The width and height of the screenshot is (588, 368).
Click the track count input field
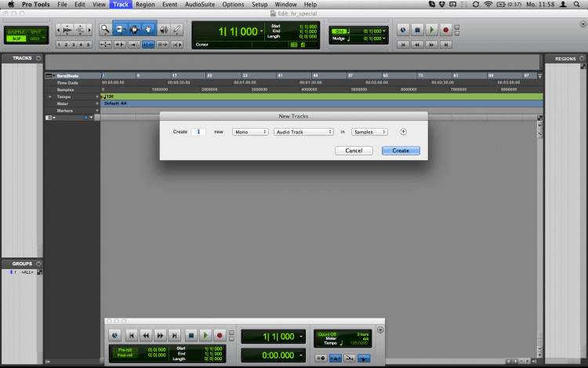[x=199, y=132]
